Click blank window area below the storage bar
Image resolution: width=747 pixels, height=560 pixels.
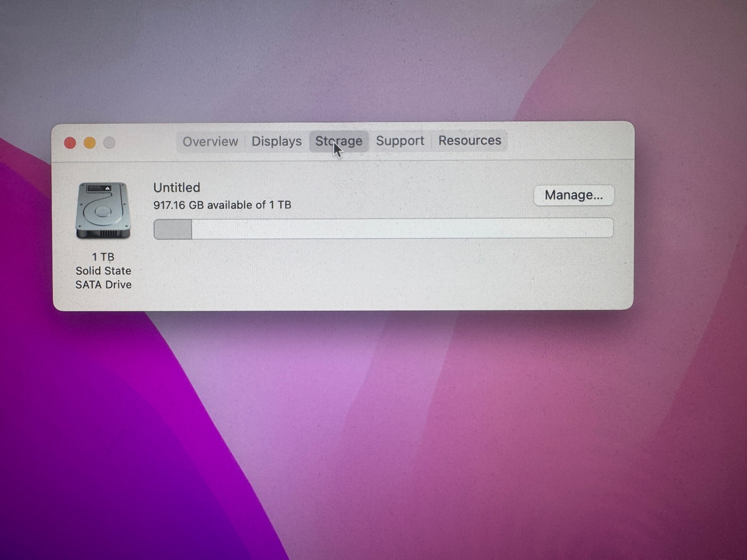[x=369, y=274]
